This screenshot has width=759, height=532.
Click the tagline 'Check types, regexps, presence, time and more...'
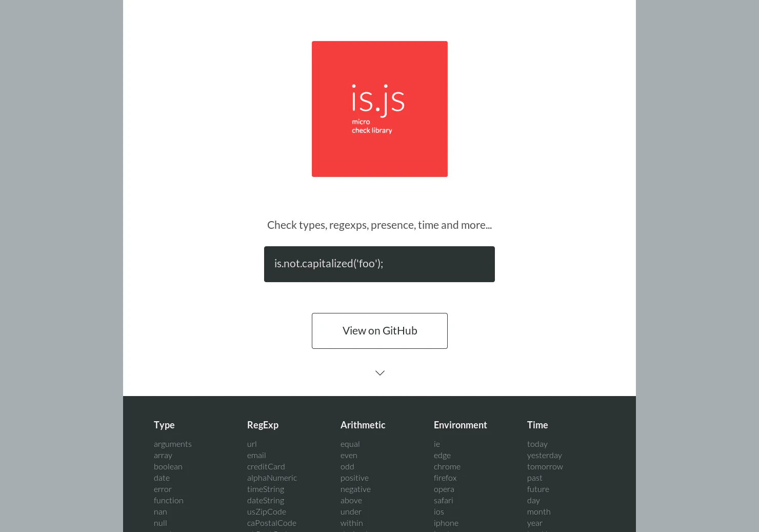pos(379,225)
